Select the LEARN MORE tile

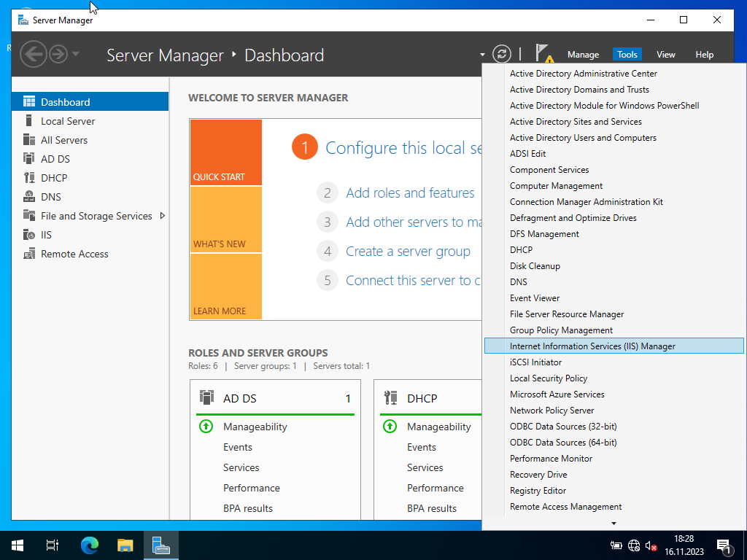coord(226,287)
